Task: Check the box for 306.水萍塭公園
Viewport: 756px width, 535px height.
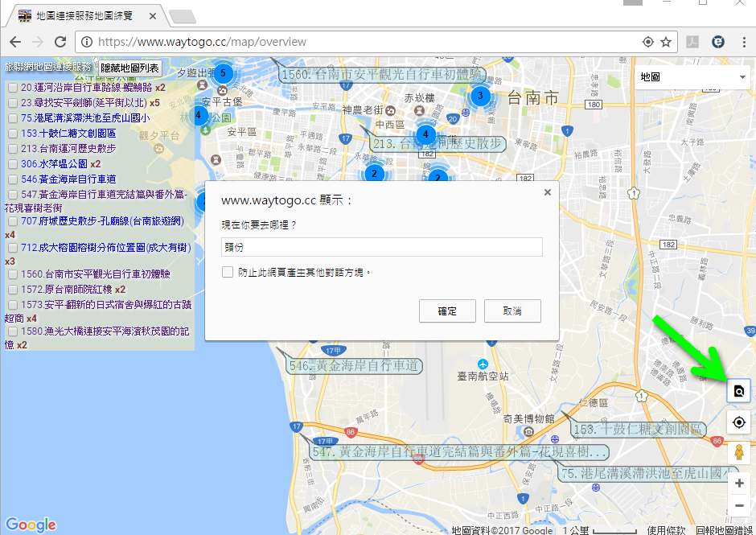Action: coord(13,164)
